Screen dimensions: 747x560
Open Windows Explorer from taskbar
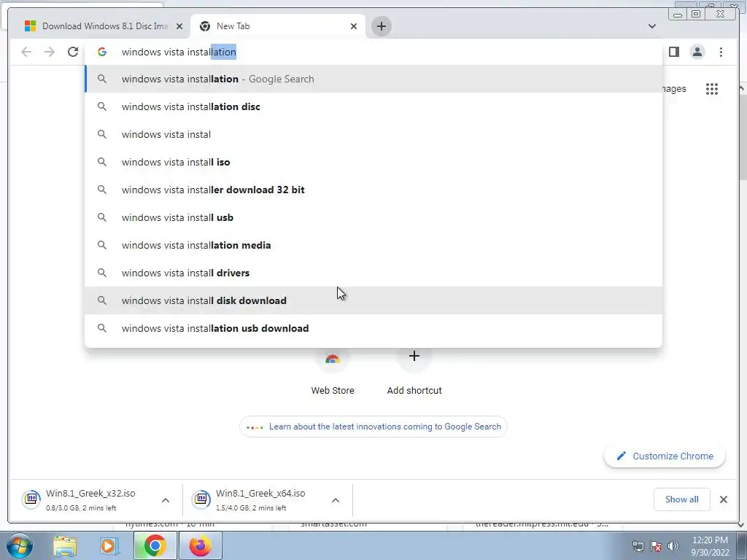coord(65,546)
